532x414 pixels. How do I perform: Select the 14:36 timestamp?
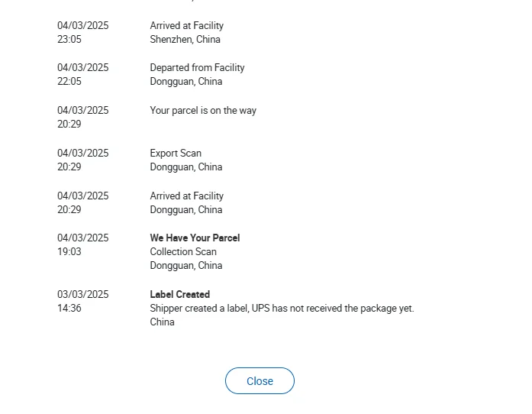[x=69, y=308]
